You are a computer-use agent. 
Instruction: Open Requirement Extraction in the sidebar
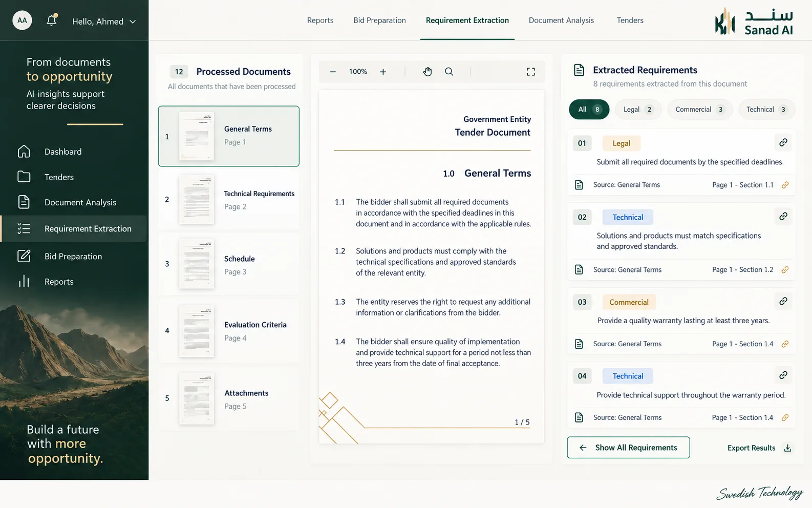click(74, 229)
